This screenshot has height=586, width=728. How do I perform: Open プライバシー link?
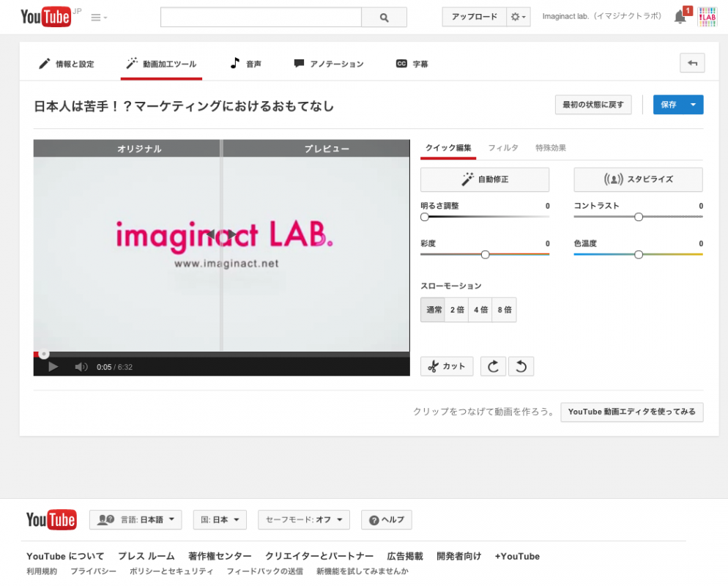[x=93, y=571]
